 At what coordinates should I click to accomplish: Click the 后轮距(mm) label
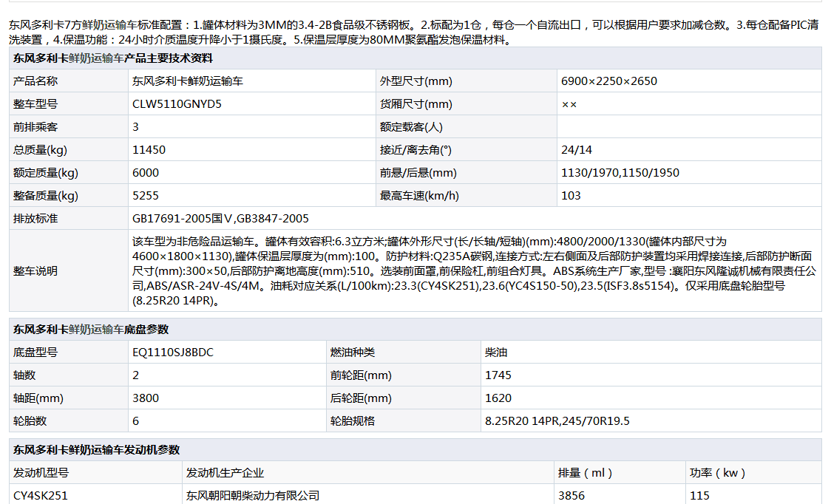[x=361, y=398]
